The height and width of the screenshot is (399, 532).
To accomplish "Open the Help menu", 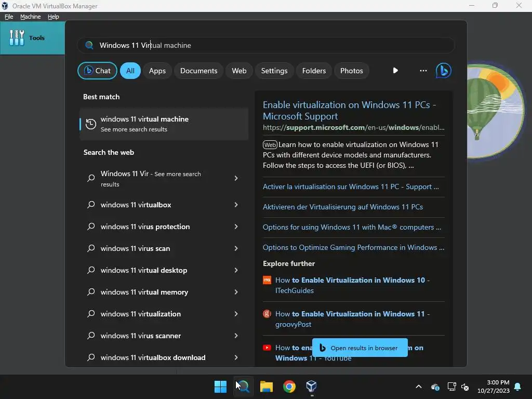I will click(54, 17).
